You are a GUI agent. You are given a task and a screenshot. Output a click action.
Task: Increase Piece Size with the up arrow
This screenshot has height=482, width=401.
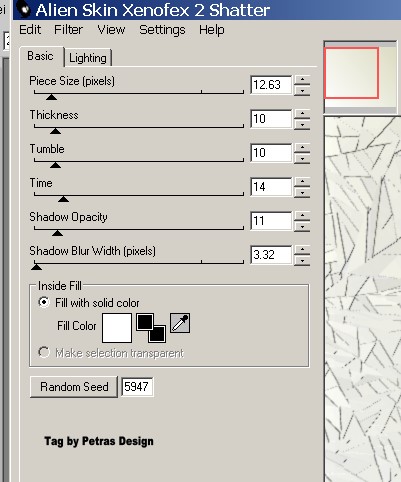(302, 79)
